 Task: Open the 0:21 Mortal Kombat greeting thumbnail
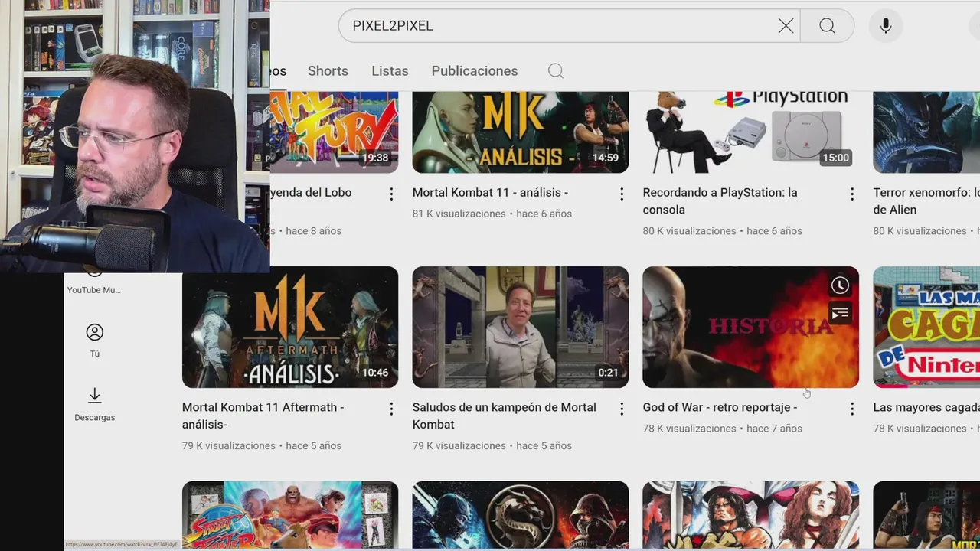(x=521, y=327)
